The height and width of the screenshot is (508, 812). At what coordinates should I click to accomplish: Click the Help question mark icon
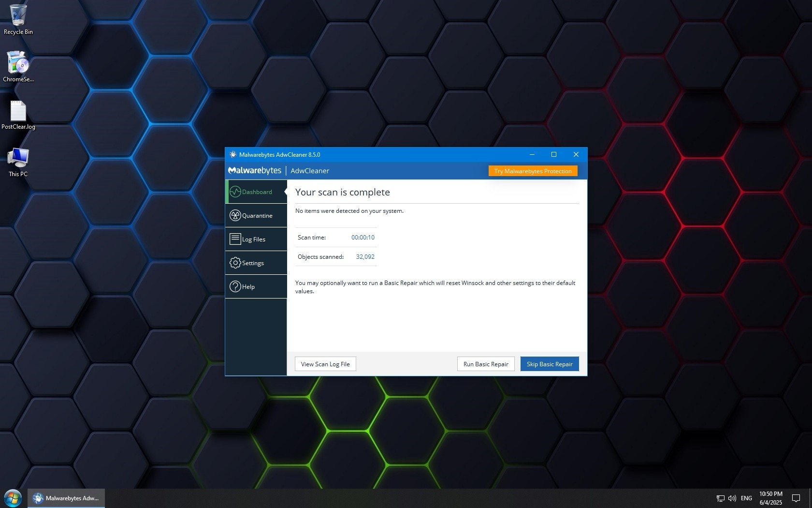click(x=235, y=286)
